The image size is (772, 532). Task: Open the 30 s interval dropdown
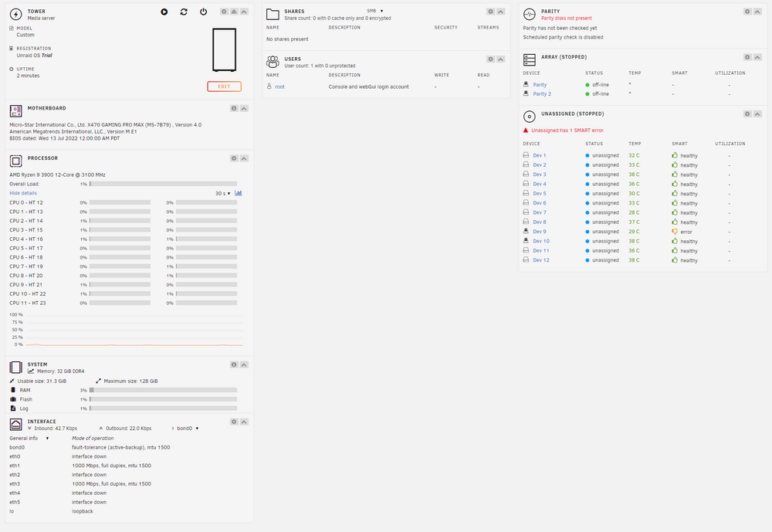222,194
